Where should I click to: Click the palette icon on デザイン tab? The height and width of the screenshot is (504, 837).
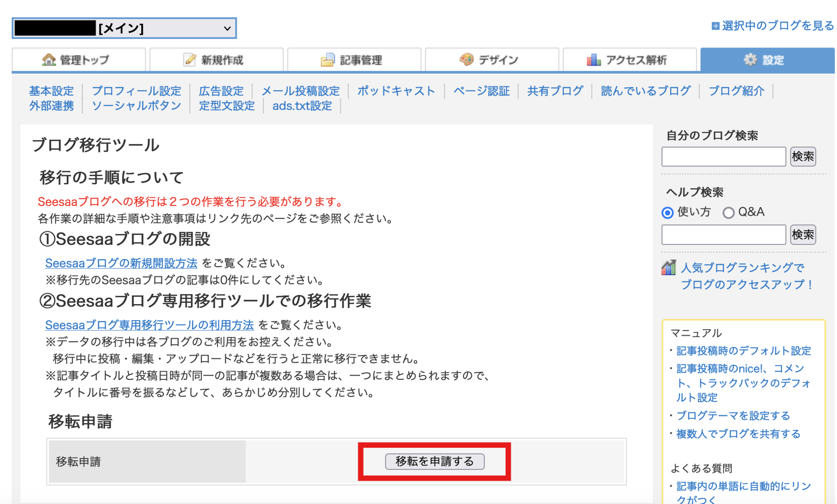(x=466, y=59)
